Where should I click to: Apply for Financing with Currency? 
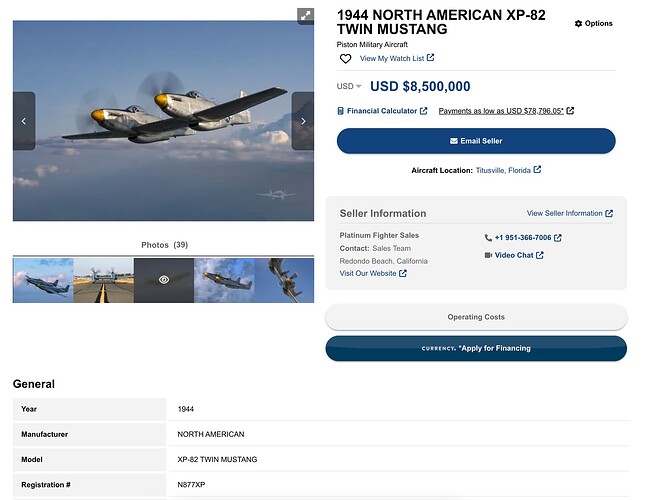coord(476,348)
